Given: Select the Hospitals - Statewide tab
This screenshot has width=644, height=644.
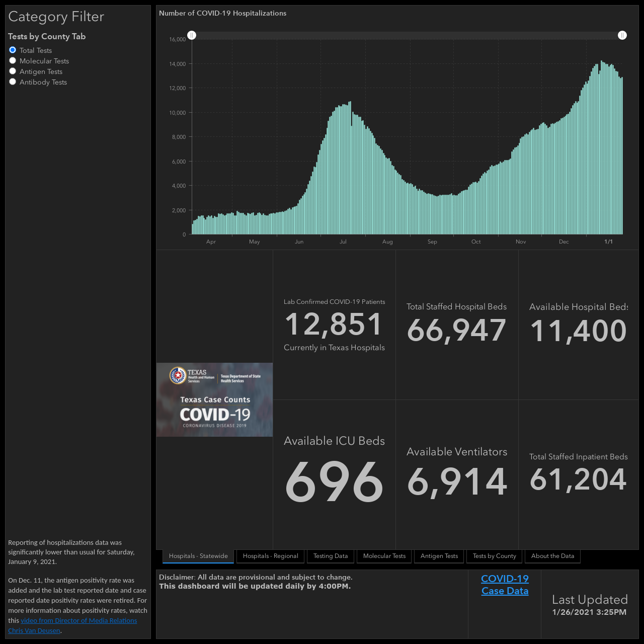Looking at the screenshot, I should pos(198,556).
